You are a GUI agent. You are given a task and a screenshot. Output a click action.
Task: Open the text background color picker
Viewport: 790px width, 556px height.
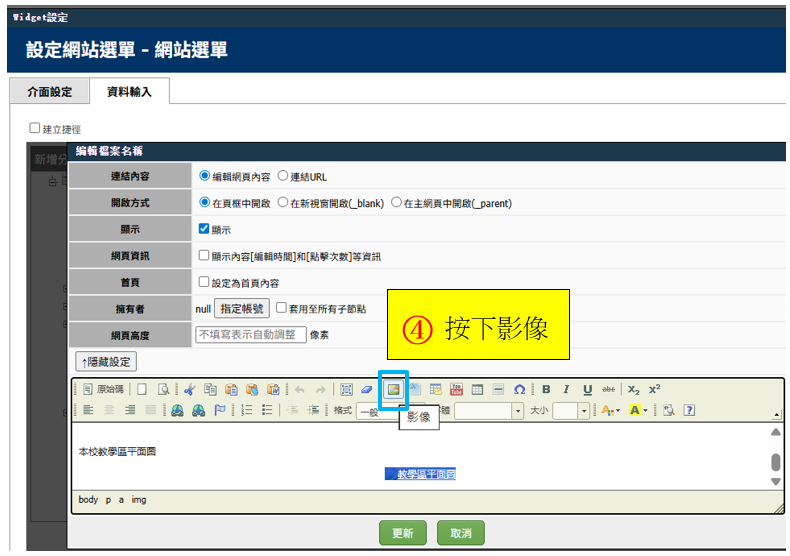[638, 410]
